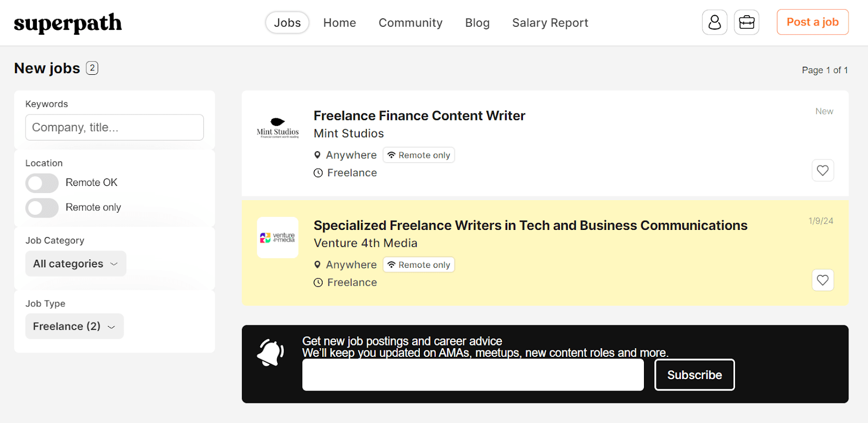Click the Subscribe button
The width and height of the screenshot is (868, 423).
694,375
